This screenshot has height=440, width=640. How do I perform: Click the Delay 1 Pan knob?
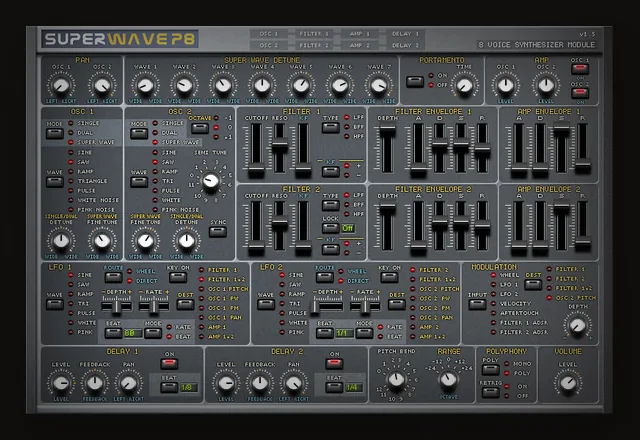coord(129,383)
